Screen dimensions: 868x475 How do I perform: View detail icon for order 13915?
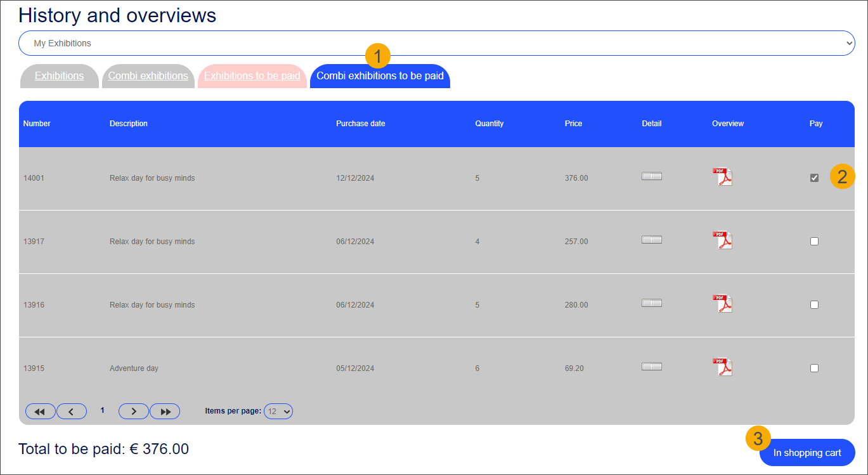click(x=651, y=367)
